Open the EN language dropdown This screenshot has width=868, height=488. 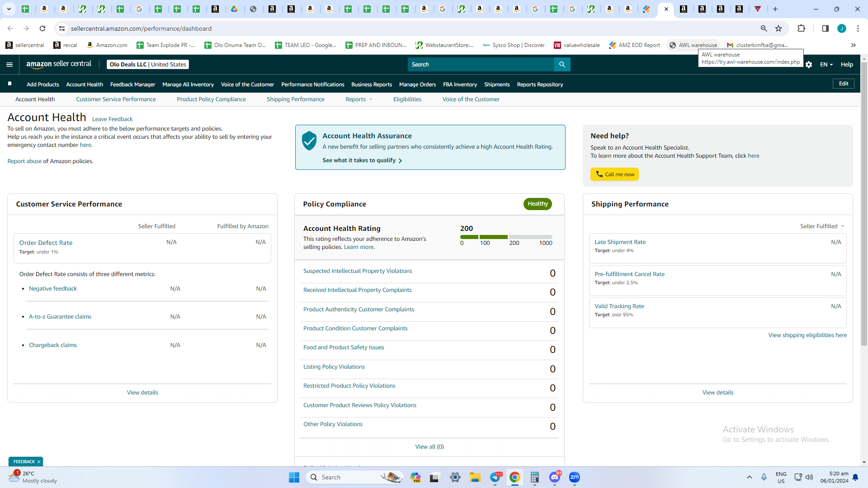click(x=826, y=65)
